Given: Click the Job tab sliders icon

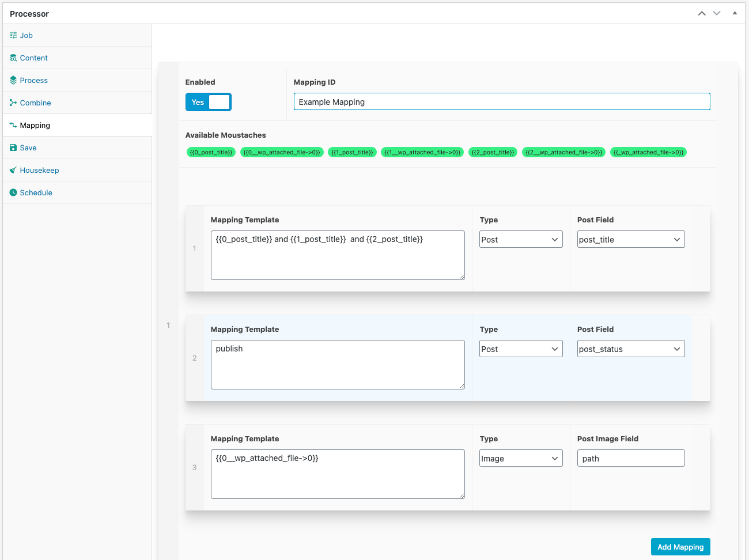Looking at the screenshot, I should (x=13, y=35).
